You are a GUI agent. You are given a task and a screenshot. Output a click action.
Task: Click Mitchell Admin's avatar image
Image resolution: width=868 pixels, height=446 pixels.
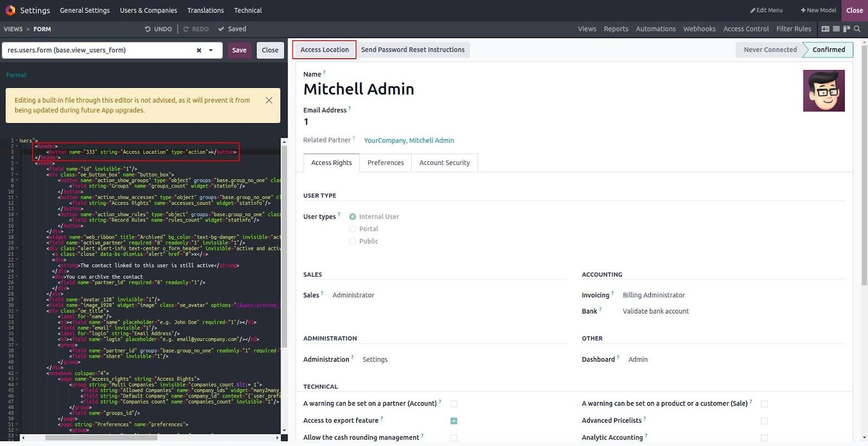[824, 91]
